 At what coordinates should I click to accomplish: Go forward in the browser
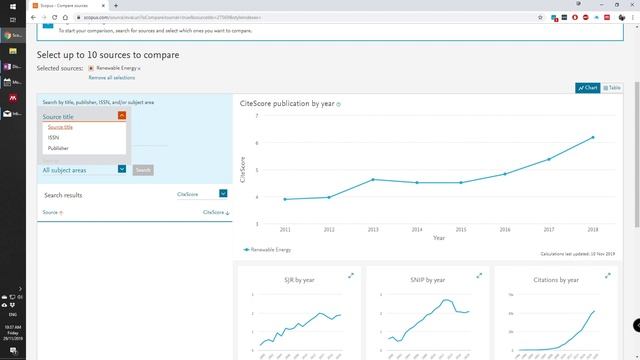click(x=44, y=18)
